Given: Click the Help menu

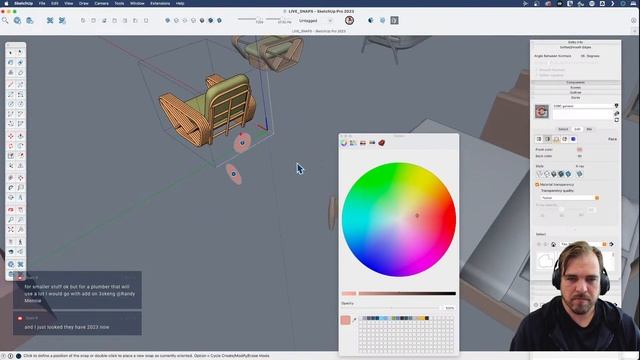Looking at the screenshot, I should (180, 3).
